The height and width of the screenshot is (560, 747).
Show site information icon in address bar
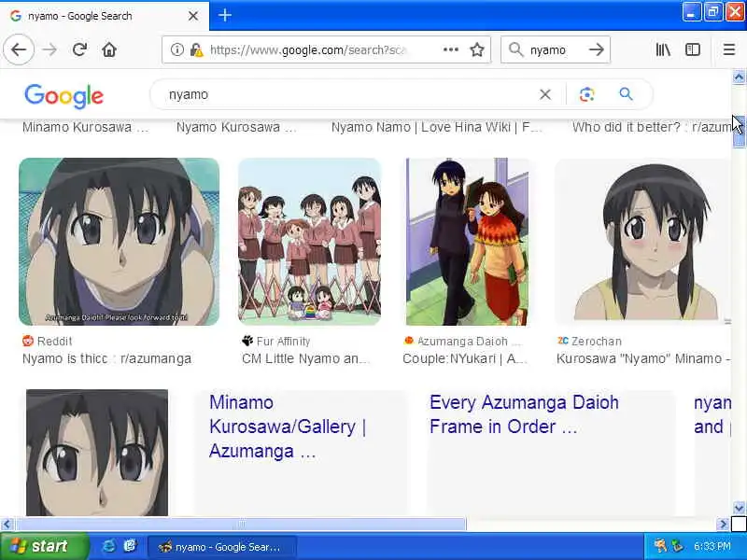click(x=177, y=49)
